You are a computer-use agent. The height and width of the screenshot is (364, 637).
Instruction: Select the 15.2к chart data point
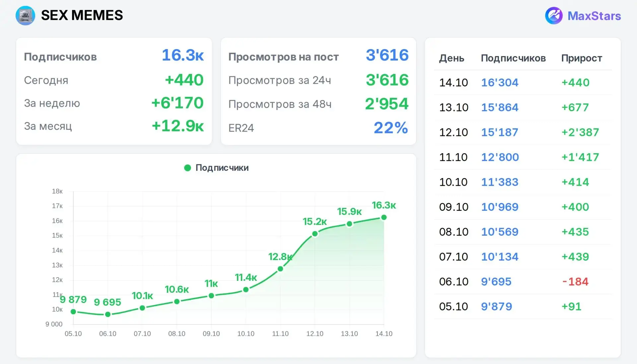pyautogui.click(x=315, y=234)
